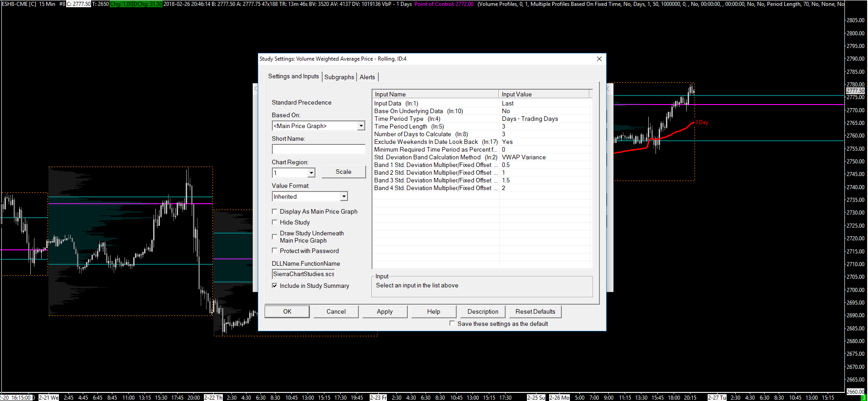Image resolution: width=868 pixels, height=401 pixels.
Task: Click the ESH8-CME [C] symbol in chart header
Action: (19, 4)
